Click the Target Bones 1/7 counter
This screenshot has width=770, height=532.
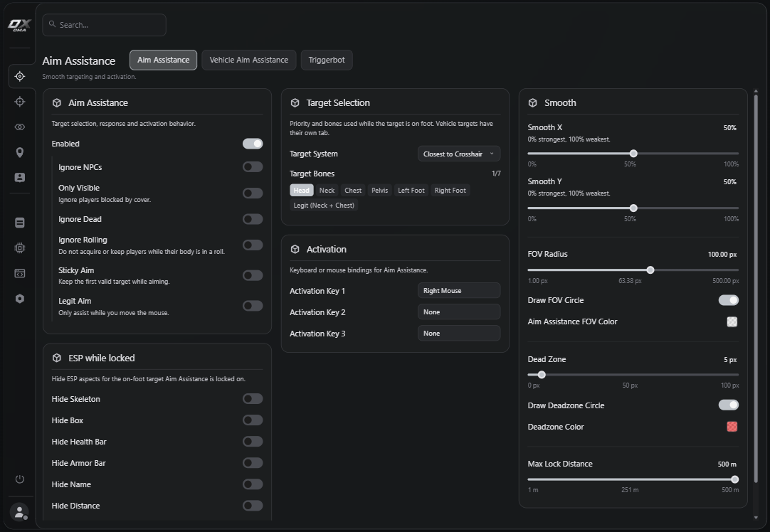point(496,174)
